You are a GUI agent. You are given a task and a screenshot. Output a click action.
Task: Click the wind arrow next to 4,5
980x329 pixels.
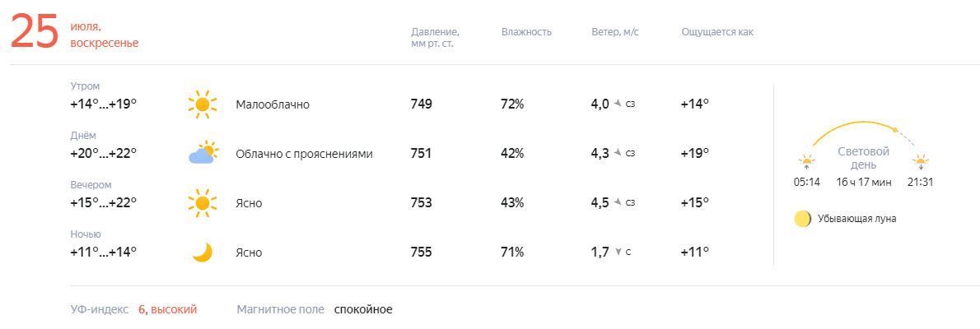tap(618, 203)
